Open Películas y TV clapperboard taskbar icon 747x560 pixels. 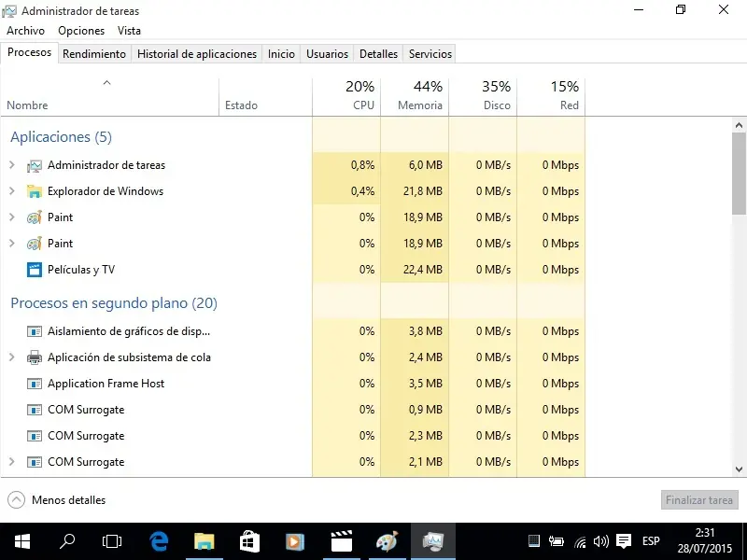[x=341, y=541]
